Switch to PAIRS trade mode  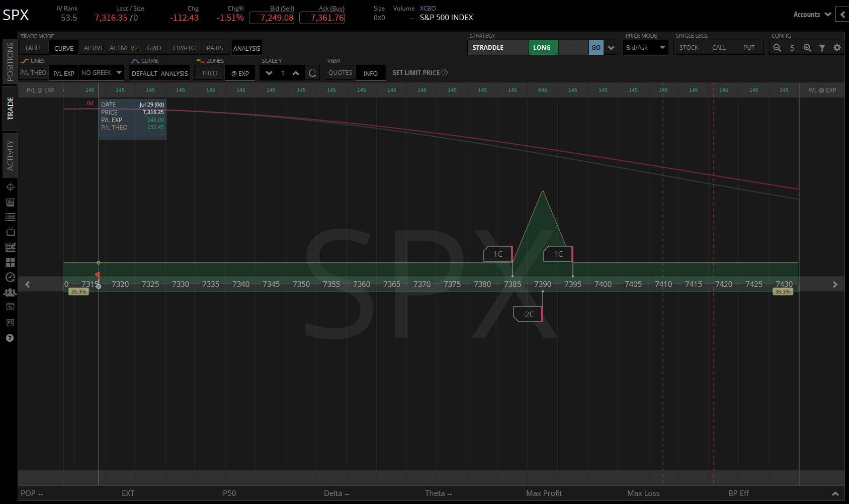click(x=215, y=48)
